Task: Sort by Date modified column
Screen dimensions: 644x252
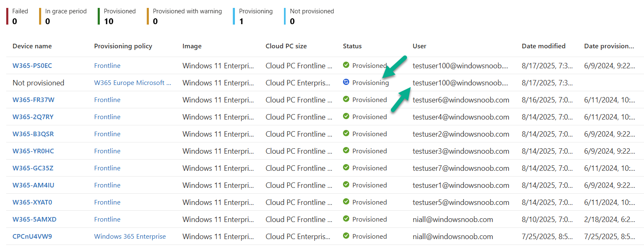Action: (x=543, y=46)
